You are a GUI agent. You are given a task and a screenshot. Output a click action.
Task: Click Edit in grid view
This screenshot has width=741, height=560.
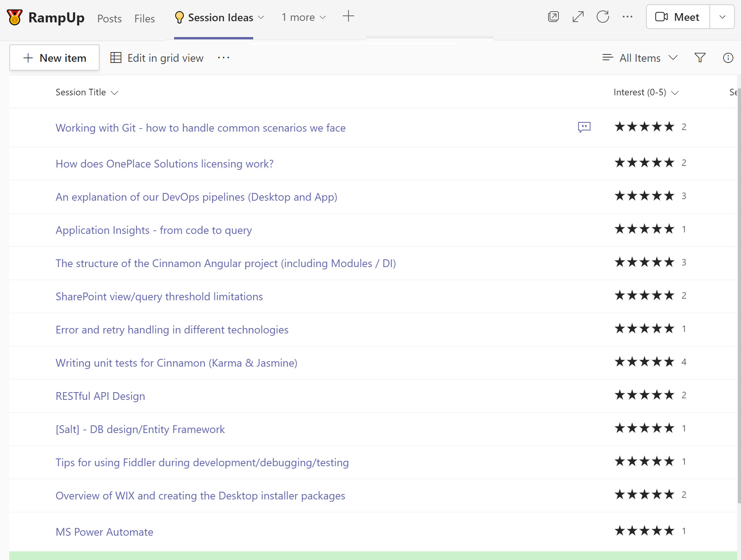(157, 58)
